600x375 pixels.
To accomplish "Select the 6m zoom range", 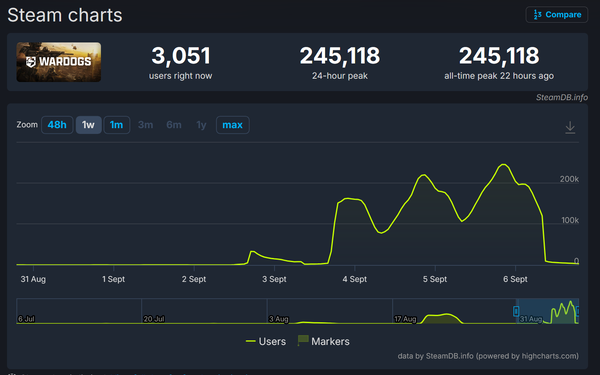I will [174, 125].
